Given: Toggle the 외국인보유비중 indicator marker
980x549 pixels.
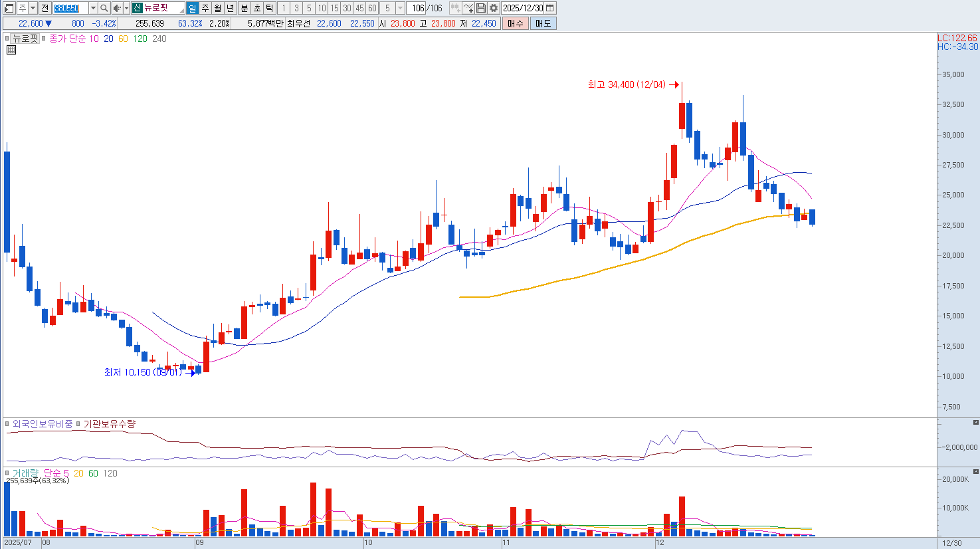Looking at the screenshot, I should (x=7, y=424).
